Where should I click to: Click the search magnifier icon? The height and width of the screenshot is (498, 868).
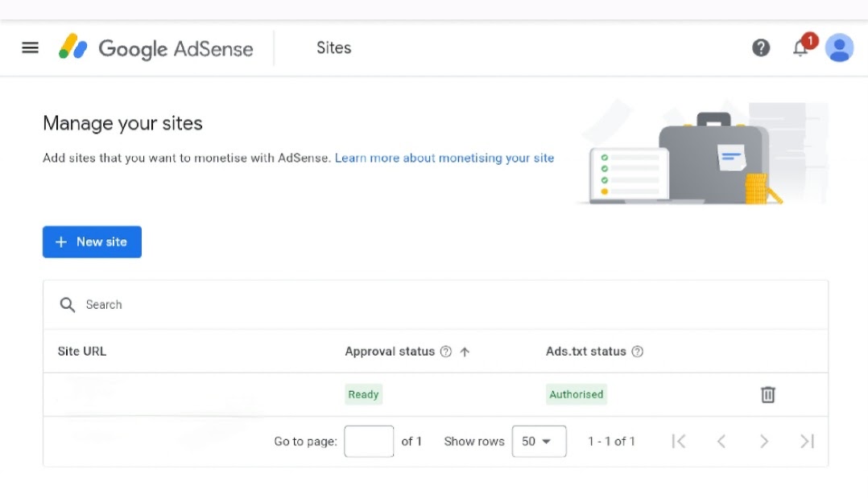point(68,304)
